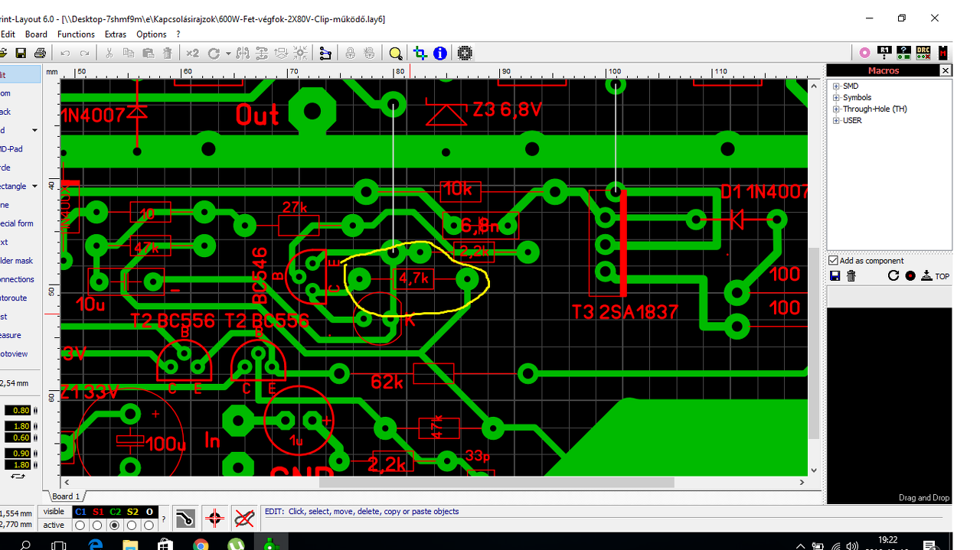Set S1 as the active layer
Screen dimensions: 980x550
[x=97, y=526]
